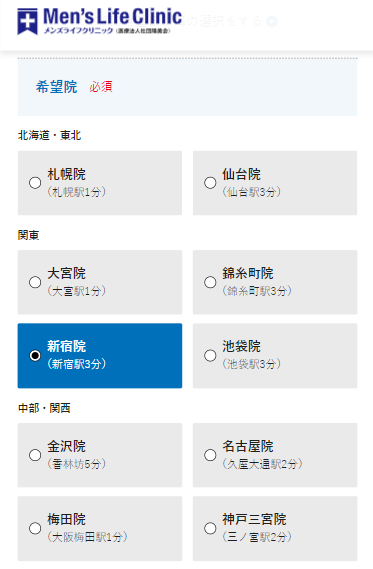This screenshot has width=373, height=569.
Task: Select the 仙台院 radio button
Action: [210, 183]
